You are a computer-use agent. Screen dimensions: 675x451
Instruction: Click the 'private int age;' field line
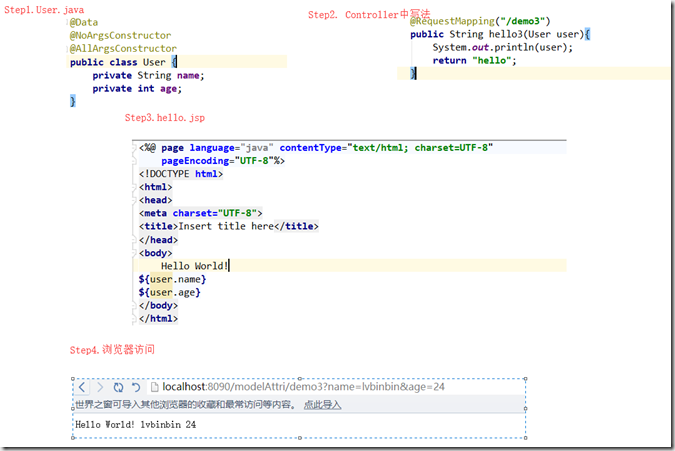click(137, 89)
